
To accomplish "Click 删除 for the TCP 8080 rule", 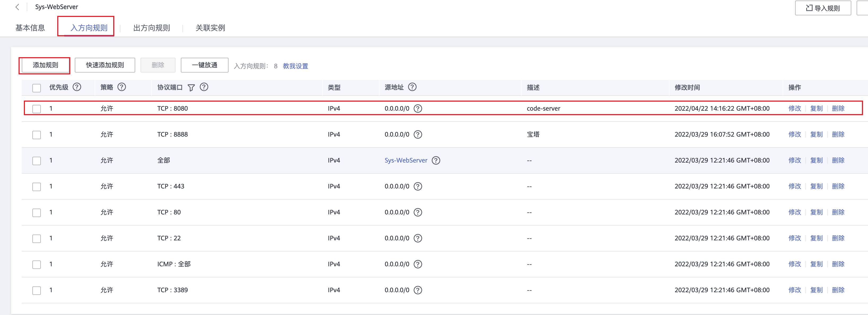I will pos(838,108).
